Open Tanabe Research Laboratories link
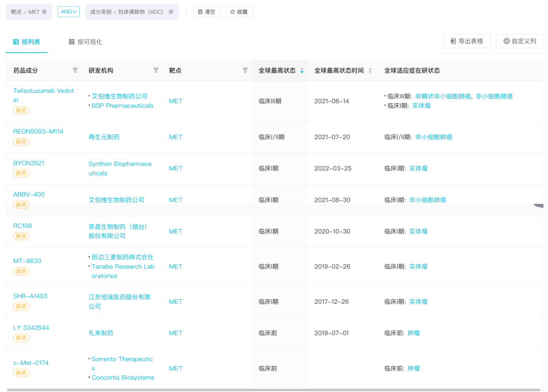 [x=123, y=271]
